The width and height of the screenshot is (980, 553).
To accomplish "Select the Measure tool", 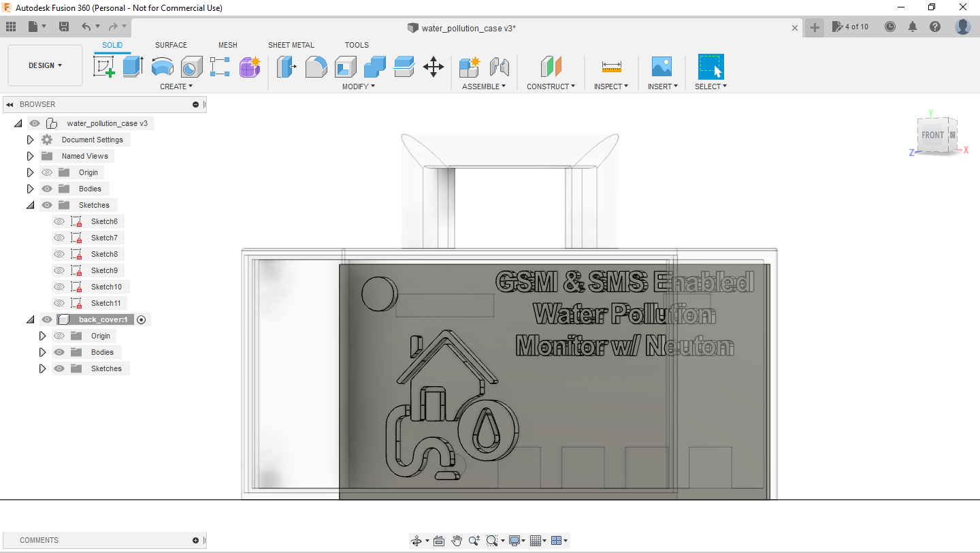I will pyautogui.click(x=612, y=67).
